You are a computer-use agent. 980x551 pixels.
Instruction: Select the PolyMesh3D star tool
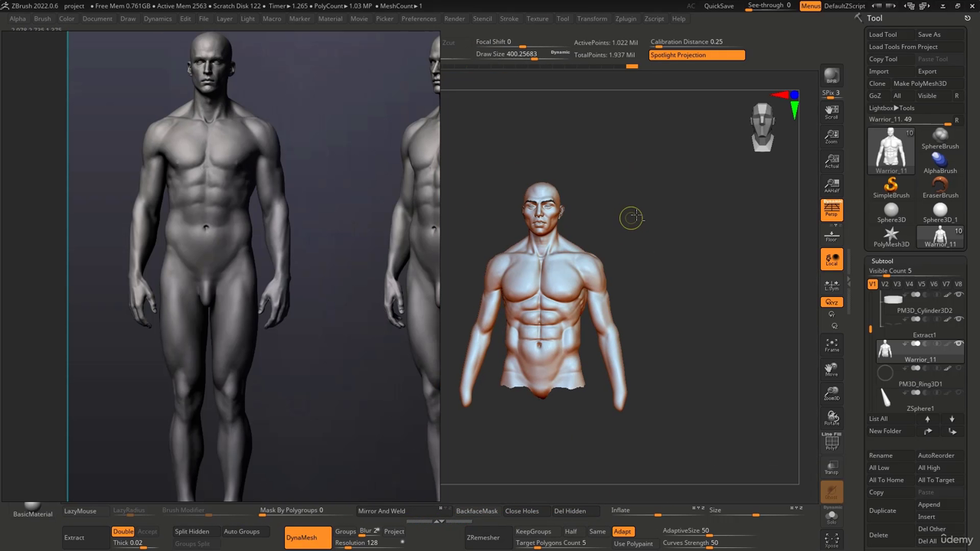[x=891, y=236]
